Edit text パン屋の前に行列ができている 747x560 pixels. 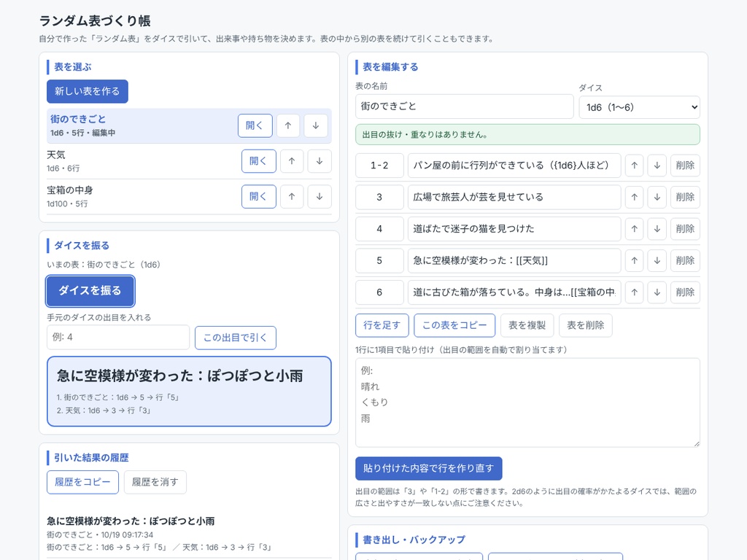pyautogui.click(x=514, y=166)
